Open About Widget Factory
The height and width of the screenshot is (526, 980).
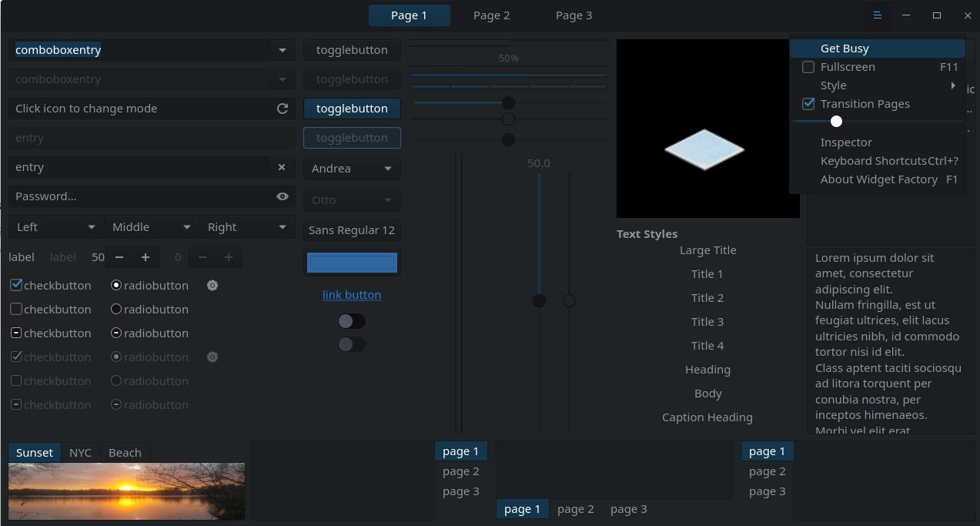878,179
